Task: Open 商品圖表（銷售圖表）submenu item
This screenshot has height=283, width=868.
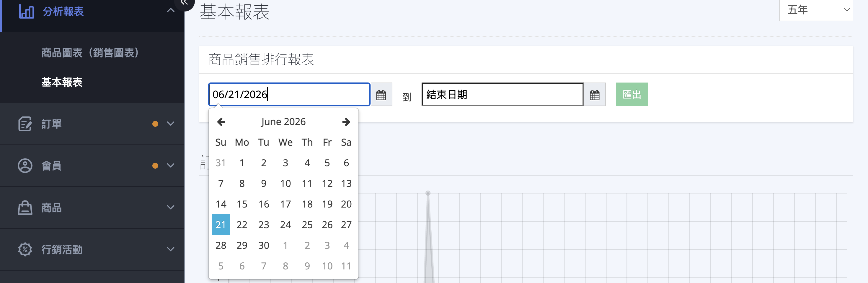Action: (x=90, y=52)
